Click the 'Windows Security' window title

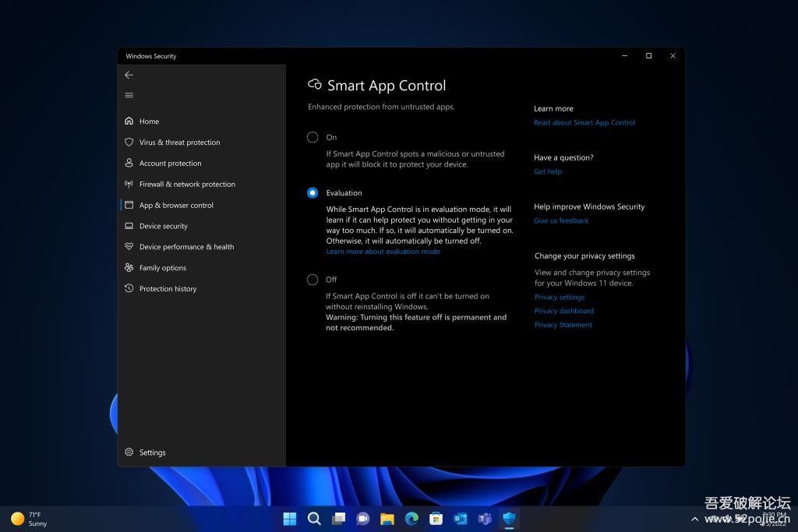pyautogui.click(x=150, y=56)
